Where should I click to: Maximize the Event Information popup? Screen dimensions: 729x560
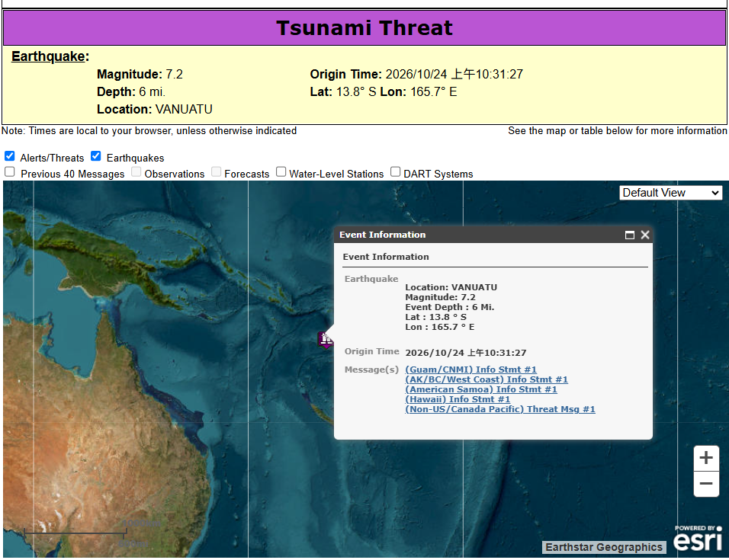630,235
